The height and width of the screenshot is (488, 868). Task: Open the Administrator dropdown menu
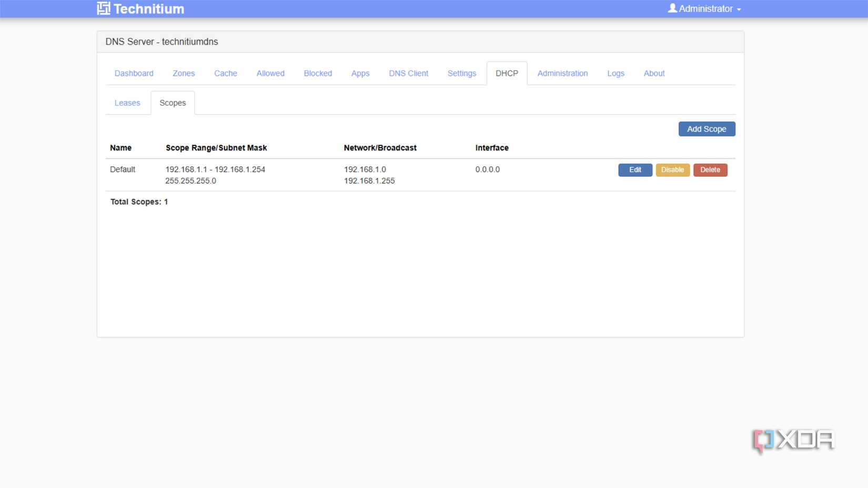tap(705, 8)
